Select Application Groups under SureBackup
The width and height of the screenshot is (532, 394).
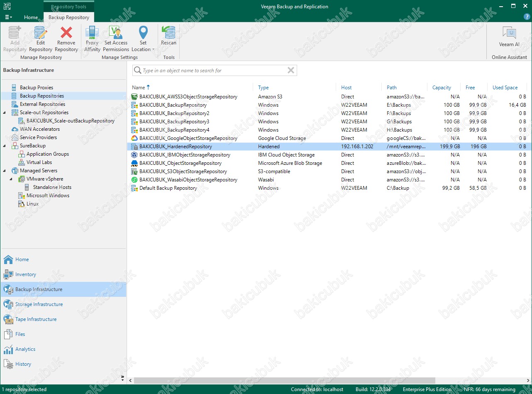[x=48, y=154]
